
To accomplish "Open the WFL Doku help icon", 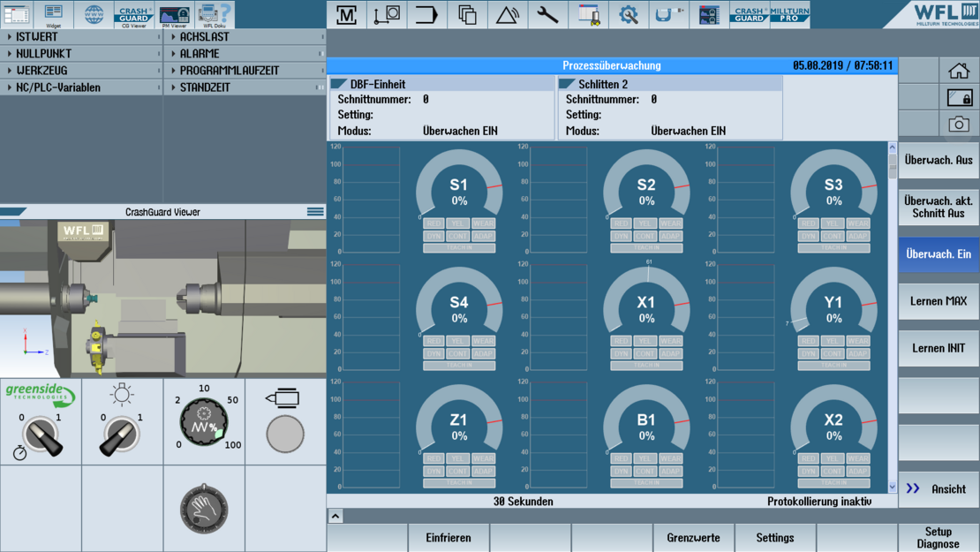I will [215, 14].
